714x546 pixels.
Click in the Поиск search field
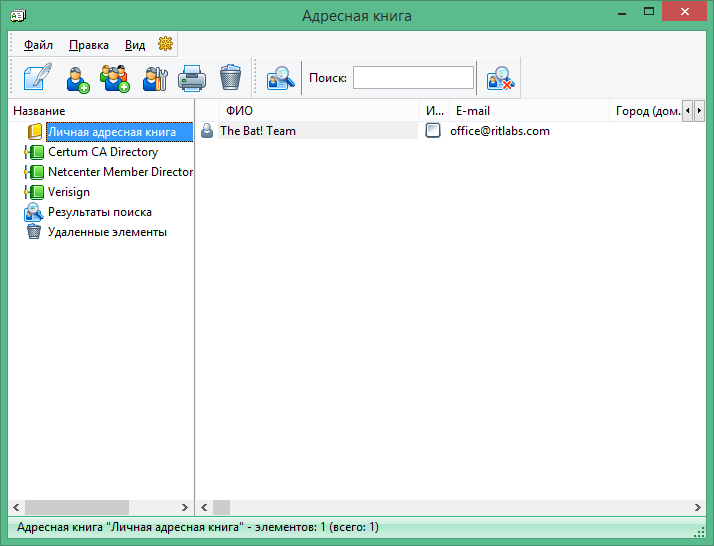tap(413, 78)
